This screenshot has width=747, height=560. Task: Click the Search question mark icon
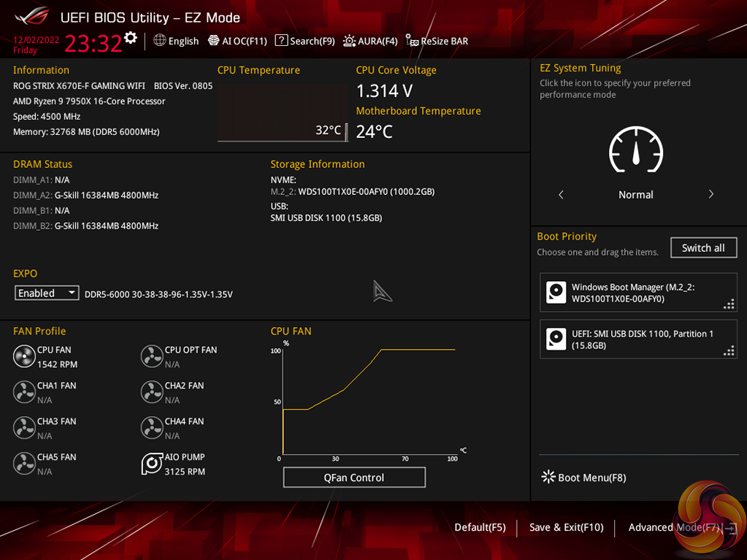[x=281, y=40]
